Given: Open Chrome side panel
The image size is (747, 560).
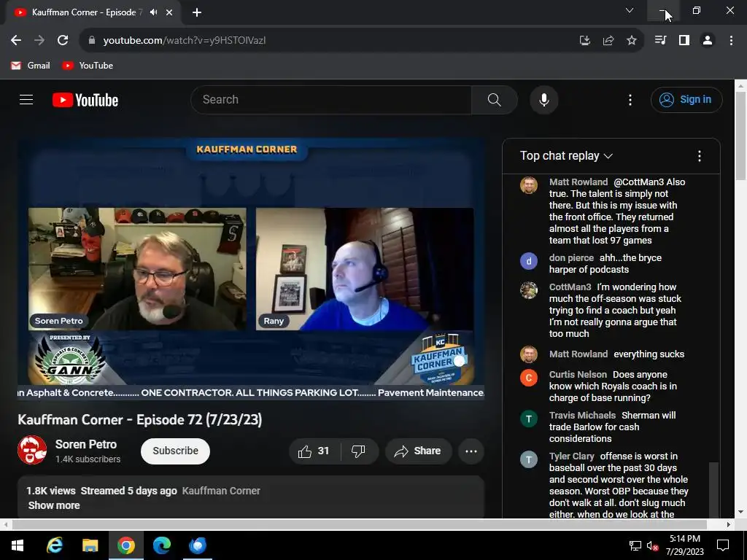Looking at the screenshot, I should (684, 41).
